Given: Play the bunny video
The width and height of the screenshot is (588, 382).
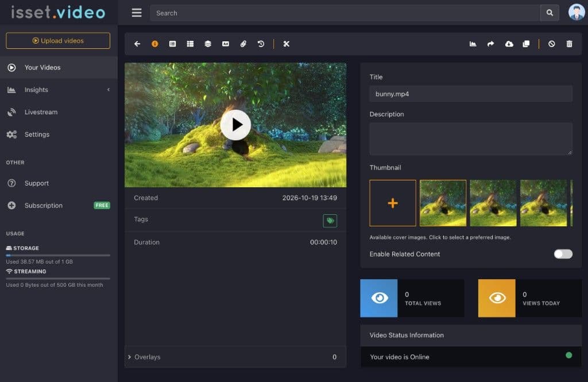Looking at the screenshot, I should 235,125.
